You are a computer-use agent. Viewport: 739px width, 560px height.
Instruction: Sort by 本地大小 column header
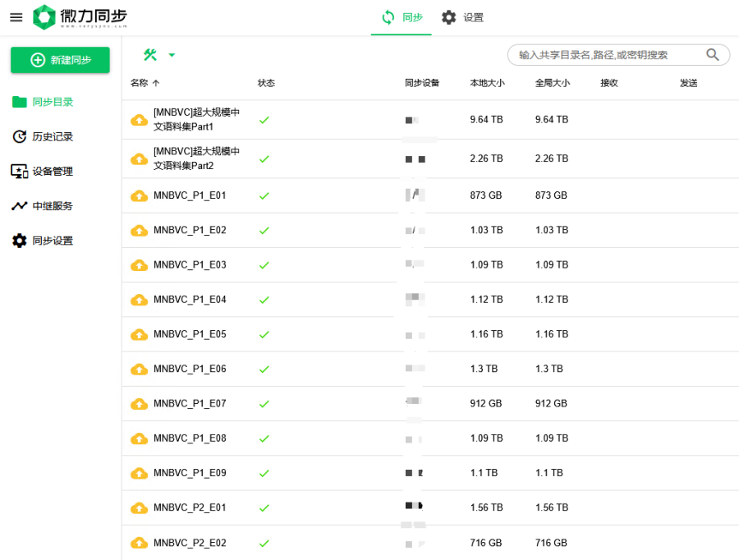(487, 83)
